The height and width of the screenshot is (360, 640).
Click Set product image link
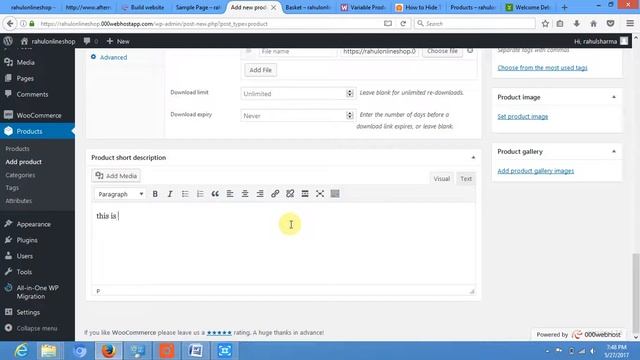(522, 117)
